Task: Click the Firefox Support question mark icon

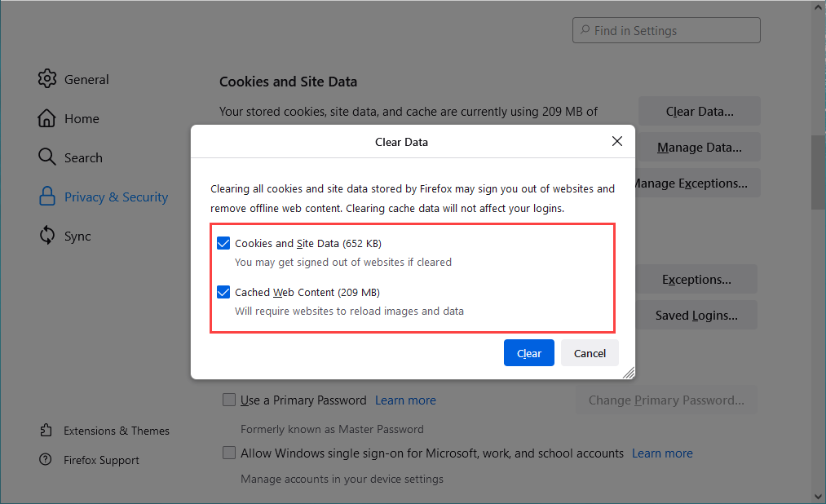Action: point(46,460)
